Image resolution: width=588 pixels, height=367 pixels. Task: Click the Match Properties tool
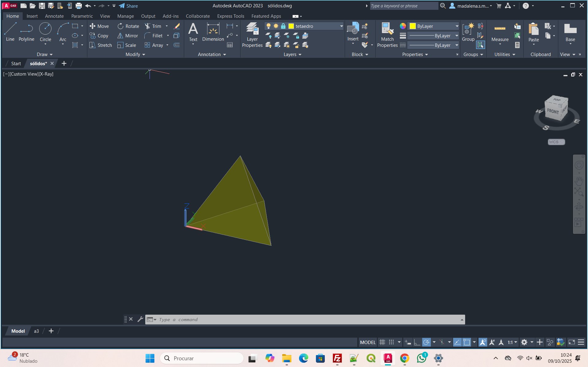coord(387,35)
